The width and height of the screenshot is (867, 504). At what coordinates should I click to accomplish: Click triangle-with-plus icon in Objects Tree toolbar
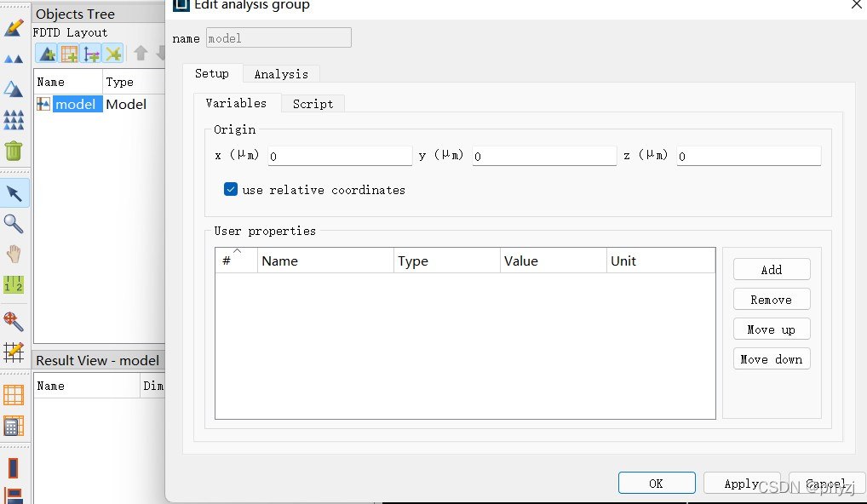tap(47, 54)
